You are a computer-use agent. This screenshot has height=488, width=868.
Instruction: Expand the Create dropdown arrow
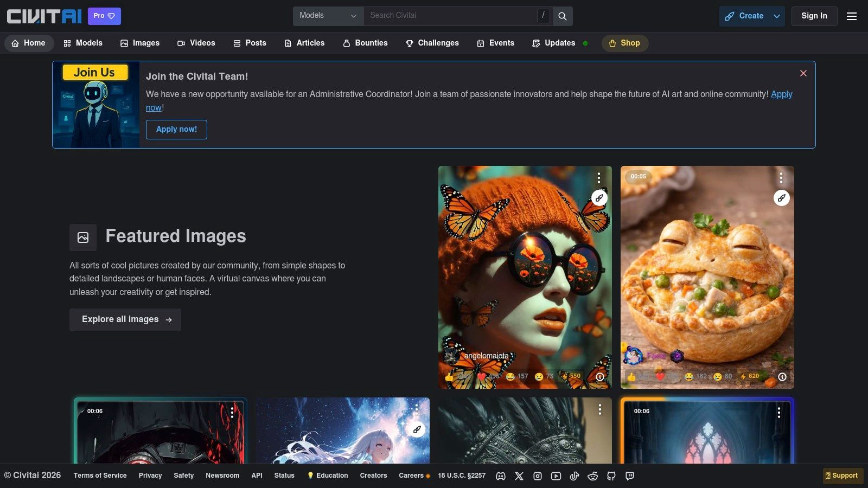pos(777,16)
